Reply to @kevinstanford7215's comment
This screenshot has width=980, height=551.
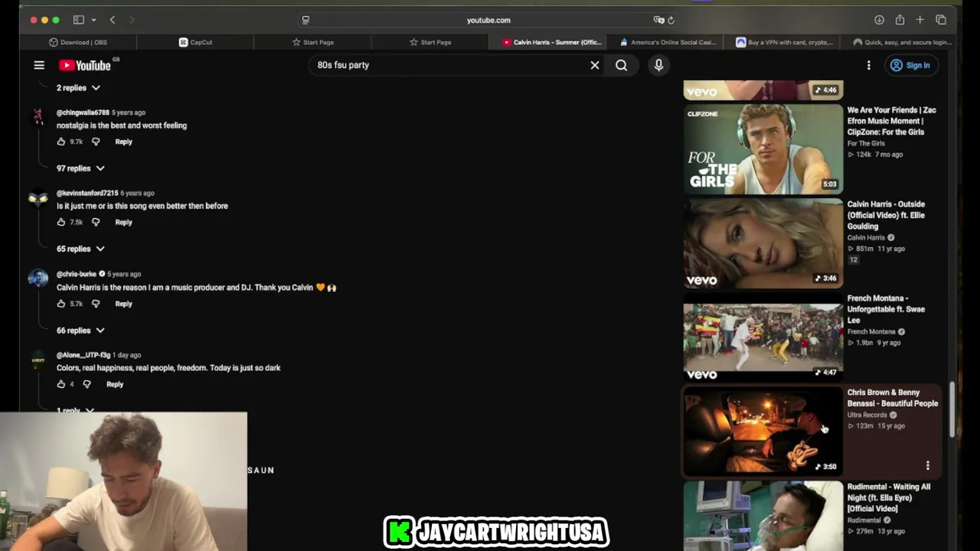coord(123,222)
